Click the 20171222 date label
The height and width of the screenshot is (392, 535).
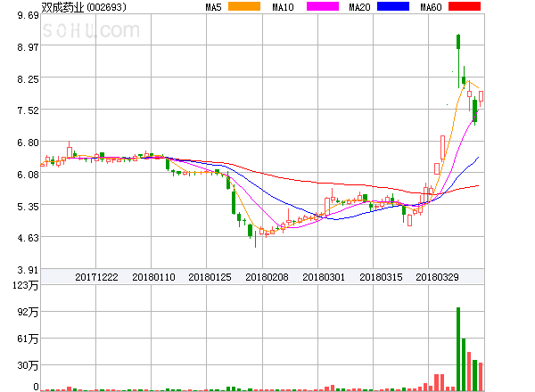96,277
